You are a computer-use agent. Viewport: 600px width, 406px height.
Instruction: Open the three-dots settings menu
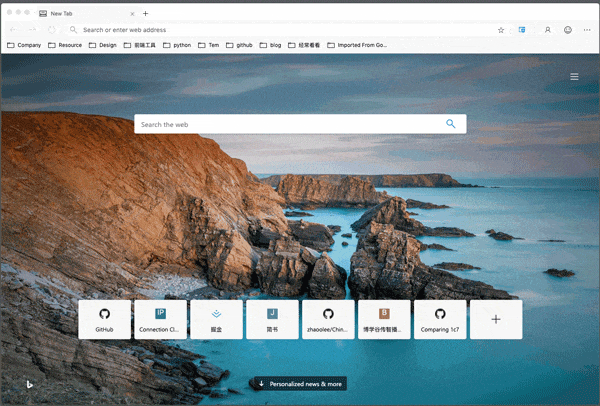[587, 30]
